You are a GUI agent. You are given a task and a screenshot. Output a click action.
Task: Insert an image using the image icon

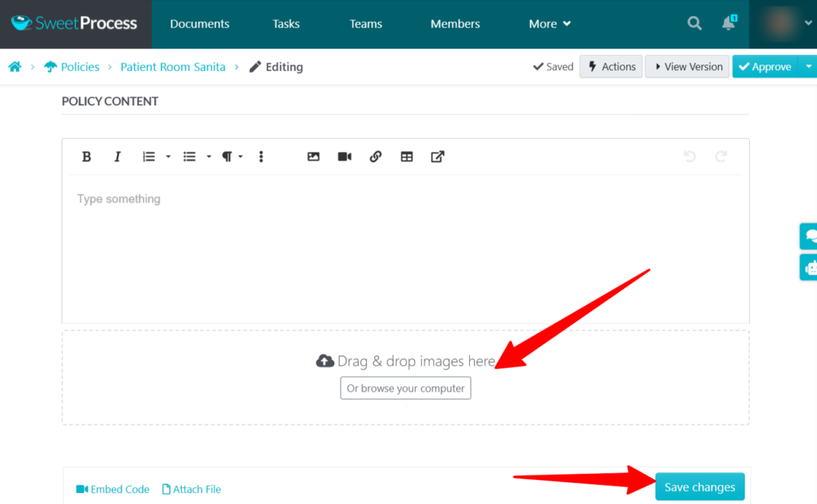pyautogui.click(x=313, y=156)
